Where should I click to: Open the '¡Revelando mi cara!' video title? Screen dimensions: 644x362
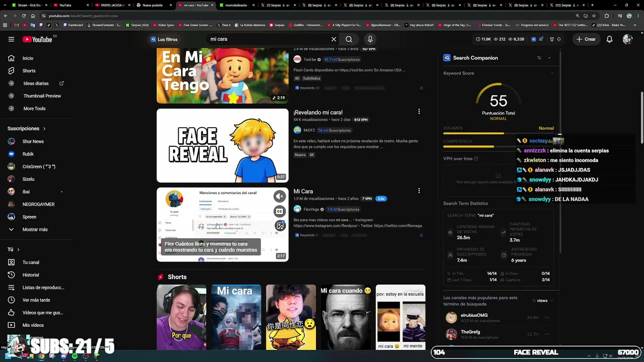click(318, 113)
